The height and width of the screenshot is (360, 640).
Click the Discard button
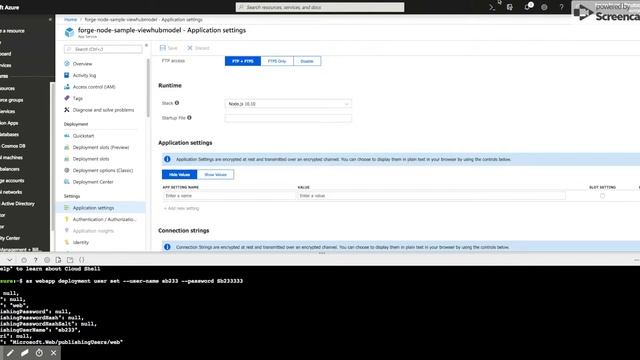point(198,48)
